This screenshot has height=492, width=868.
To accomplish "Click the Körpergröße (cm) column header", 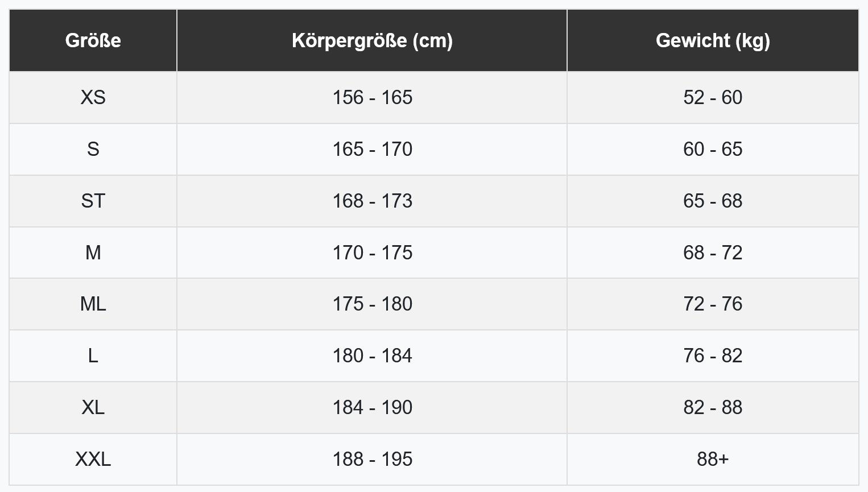I will (372, 40).
